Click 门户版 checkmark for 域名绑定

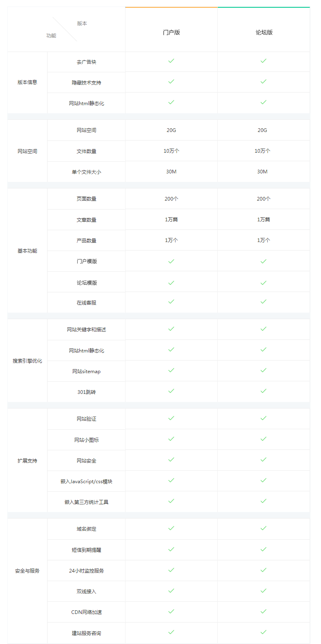171,528
